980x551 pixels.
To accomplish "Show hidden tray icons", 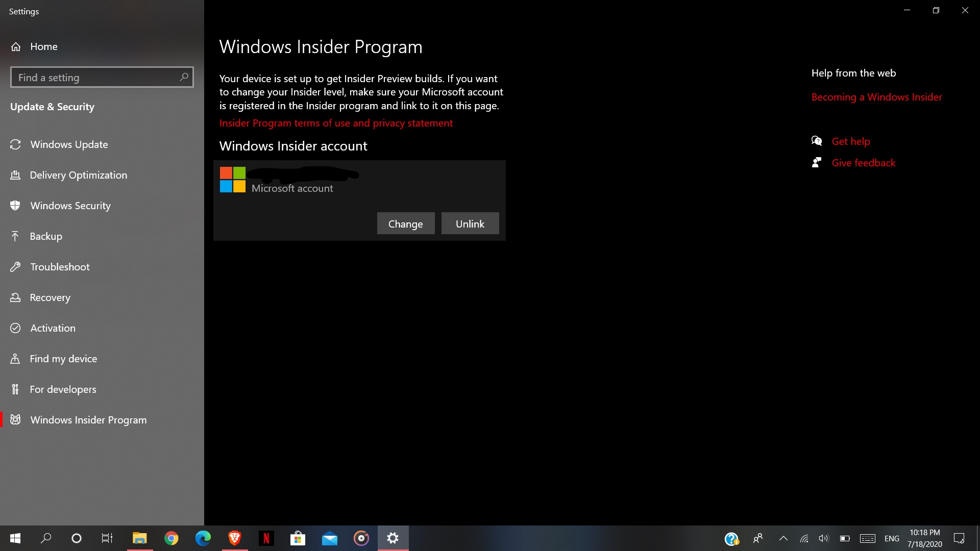I will point(783,538).
